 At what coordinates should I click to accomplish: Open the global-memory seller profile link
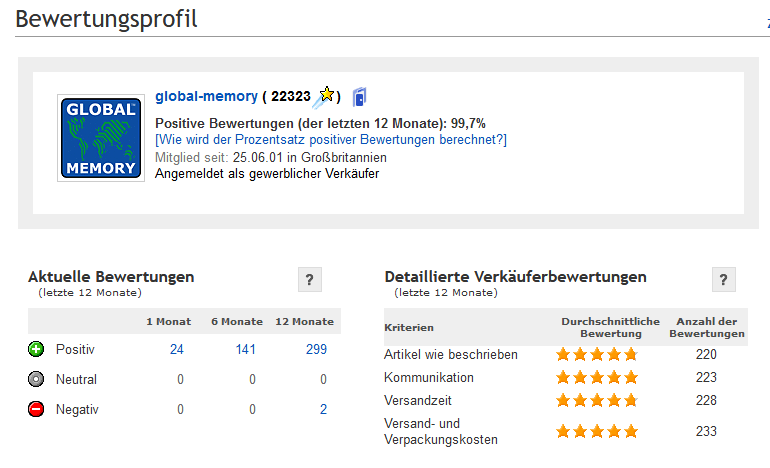pyautogui.click(x=206, y=96)
